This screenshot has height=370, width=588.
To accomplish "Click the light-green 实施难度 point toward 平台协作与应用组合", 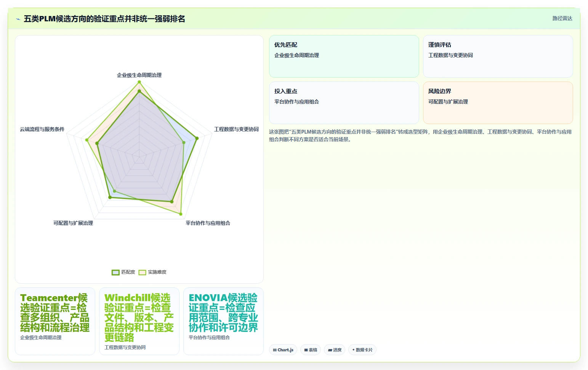I will (181, 214).
